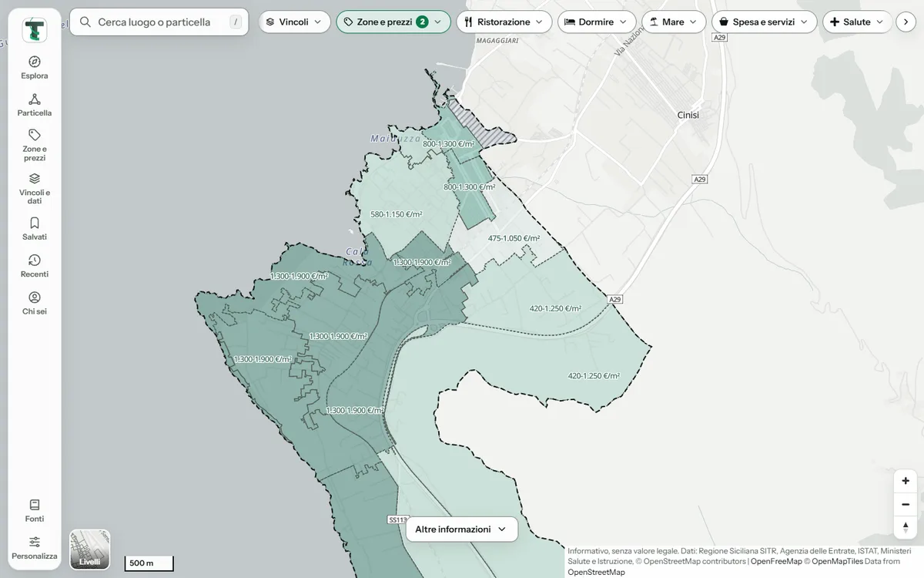Viewport: 924px width, 578px height.
Task: Expand the Zone e prezzi dropdown
Action: pyautogui.click(x=393, y=22)
